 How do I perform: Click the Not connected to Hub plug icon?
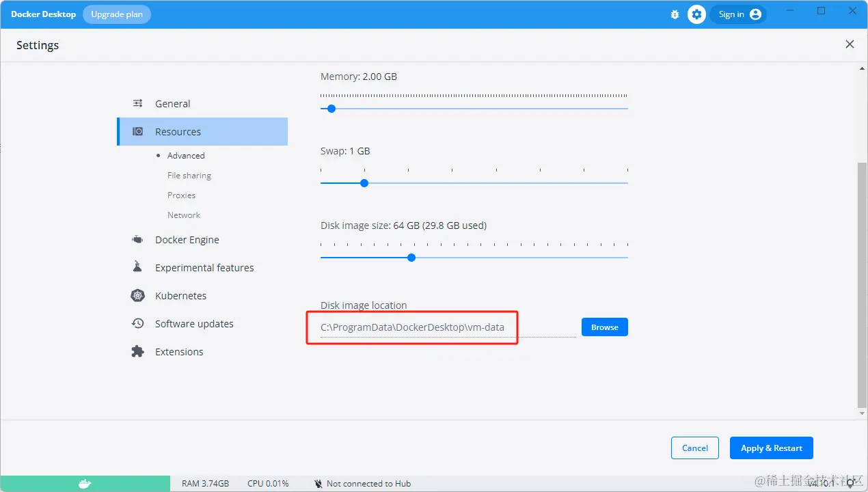coord(318,484)
